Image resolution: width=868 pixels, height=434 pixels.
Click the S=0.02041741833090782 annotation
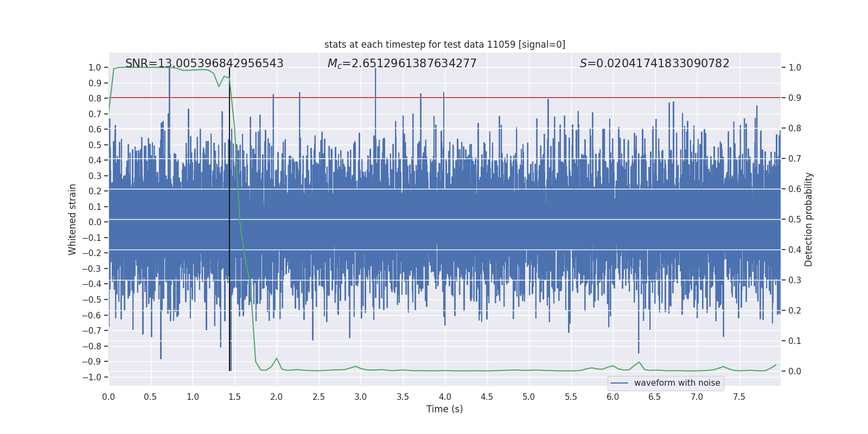click(654, 63)
